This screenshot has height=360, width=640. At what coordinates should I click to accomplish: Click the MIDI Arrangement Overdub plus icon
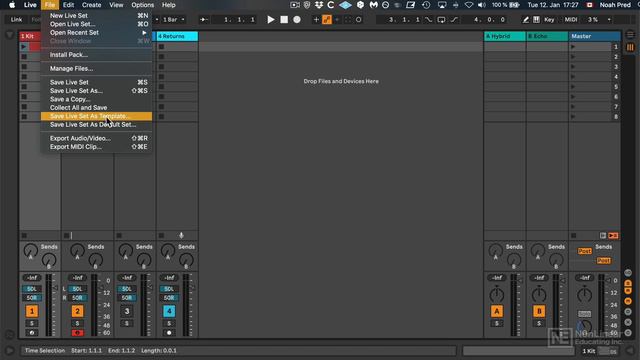[x=316, y=20]
